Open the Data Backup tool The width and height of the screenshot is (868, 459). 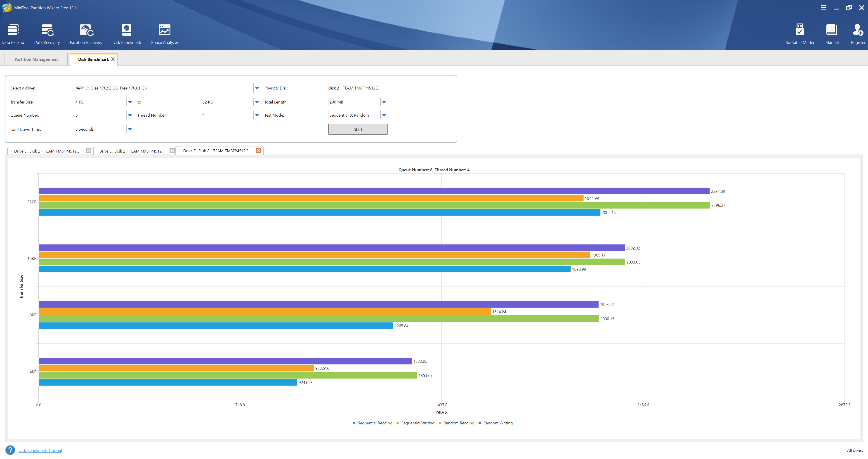pos(13,34)
